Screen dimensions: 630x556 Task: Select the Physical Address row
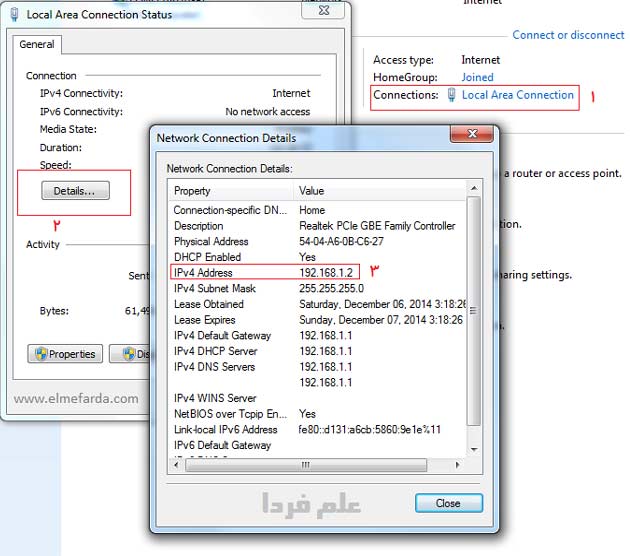point(300,242)
